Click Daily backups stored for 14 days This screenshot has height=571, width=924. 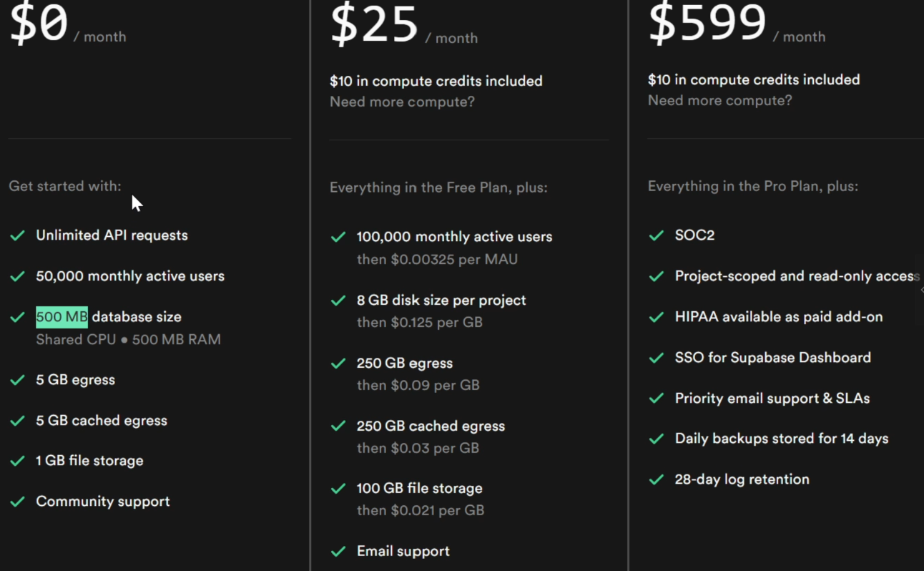[x=782, y=439]
